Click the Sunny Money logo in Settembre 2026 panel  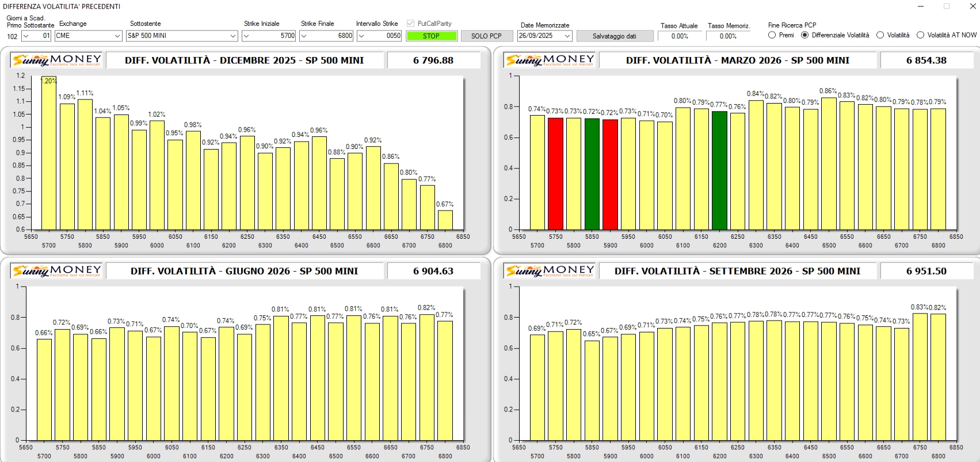click(x=550, y=270)
